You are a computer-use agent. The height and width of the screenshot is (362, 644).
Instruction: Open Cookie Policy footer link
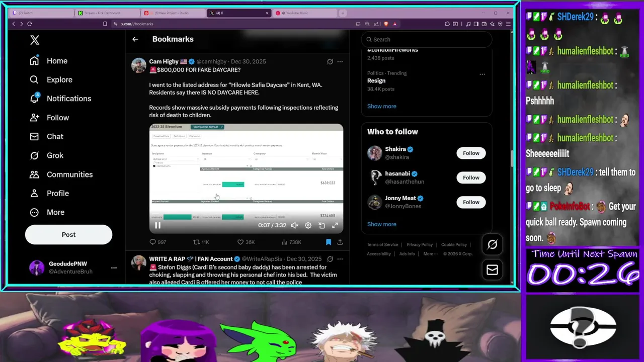coord(454,245)
